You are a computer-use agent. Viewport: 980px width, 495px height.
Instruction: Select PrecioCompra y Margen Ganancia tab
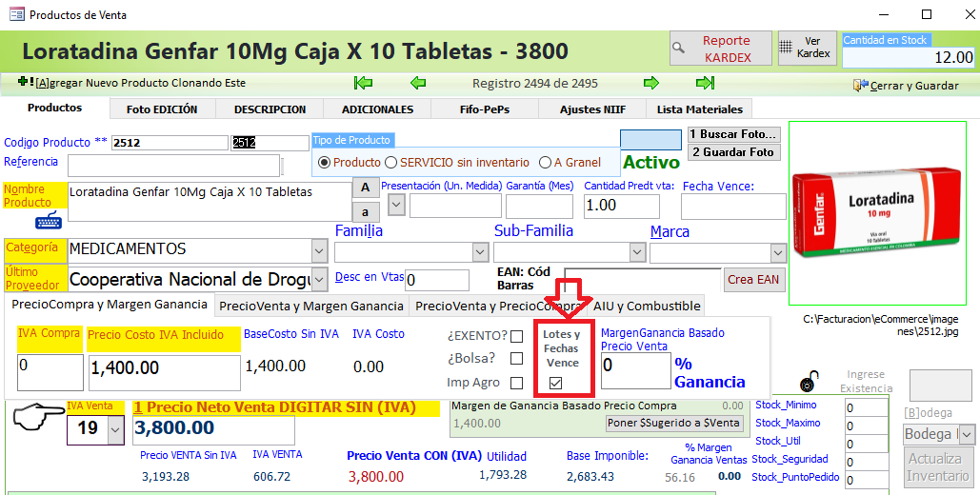(x=110, y=305)
